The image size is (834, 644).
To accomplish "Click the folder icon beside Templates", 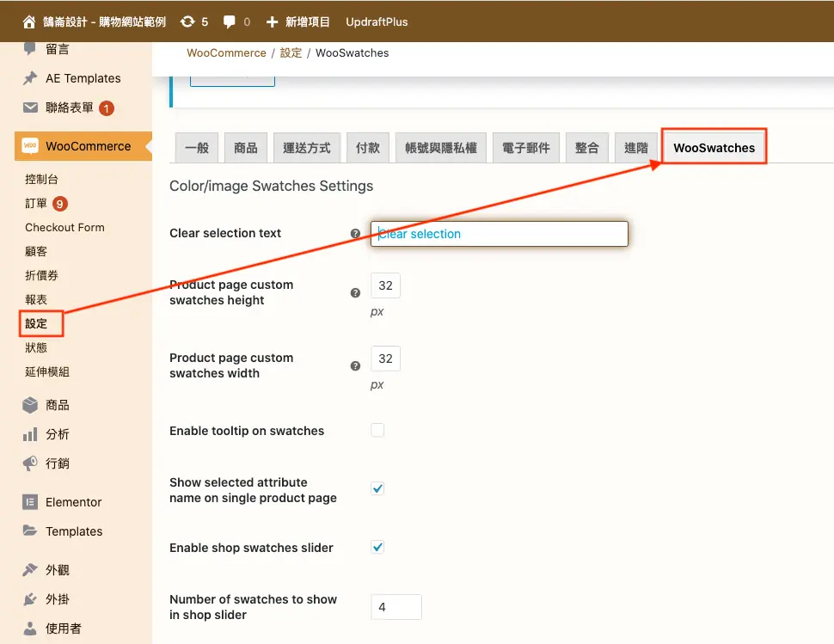I will coord(30,531).
